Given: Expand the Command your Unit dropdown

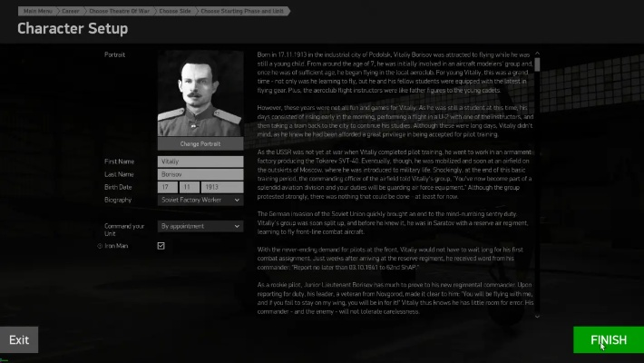Looking at the screenshot, I should [x=200, y=226].
